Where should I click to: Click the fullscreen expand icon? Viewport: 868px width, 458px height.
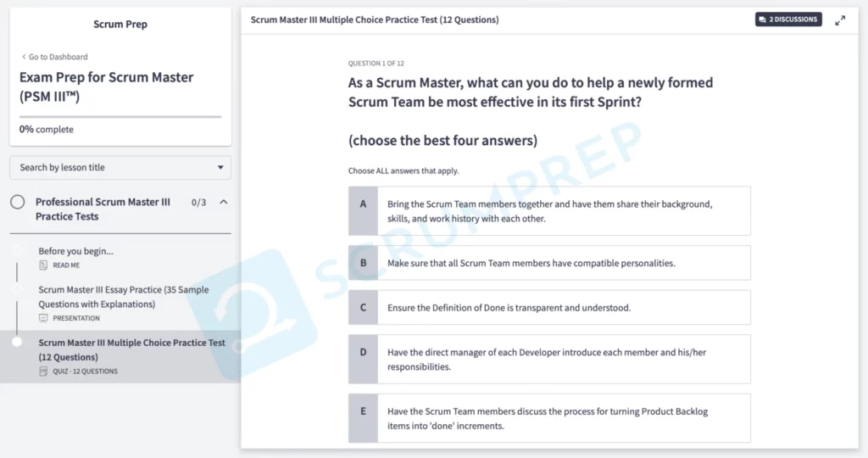pyautogui.click(x=840, y=20)
